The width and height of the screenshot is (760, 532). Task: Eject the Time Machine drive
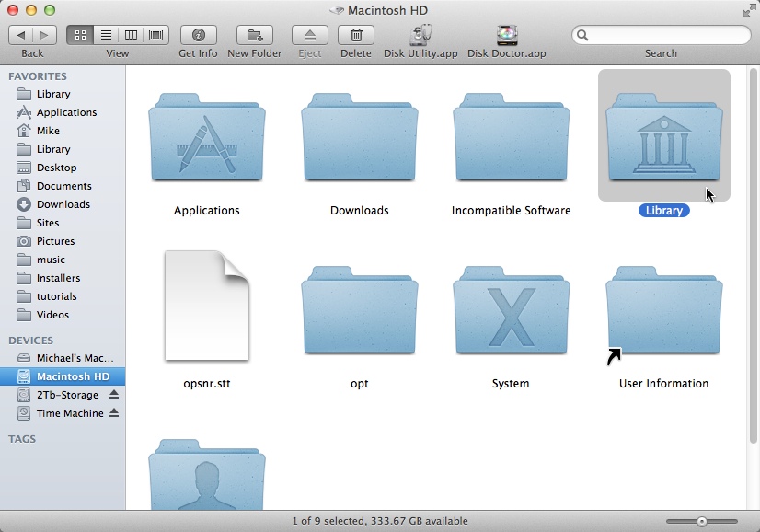114,412
